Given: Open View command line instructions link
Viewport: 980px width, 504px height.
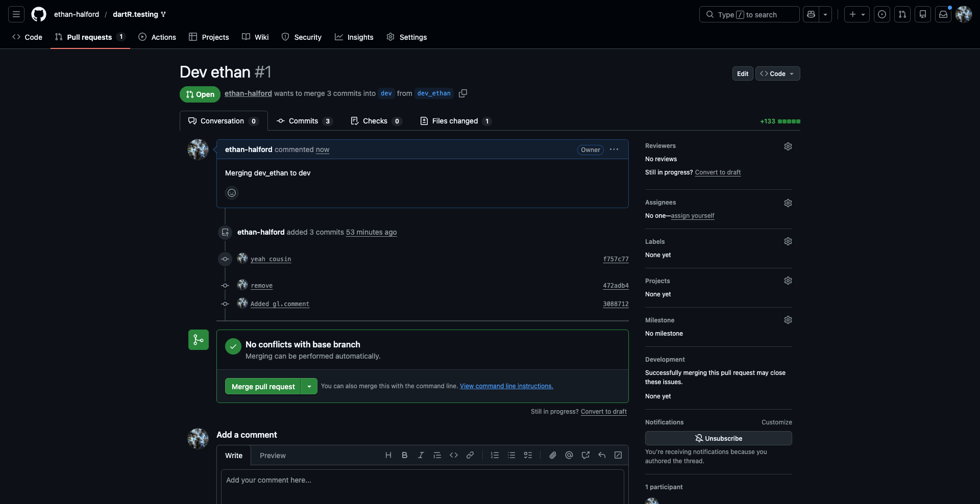Looking at the screenshot, I should click(x=506, y=386).
